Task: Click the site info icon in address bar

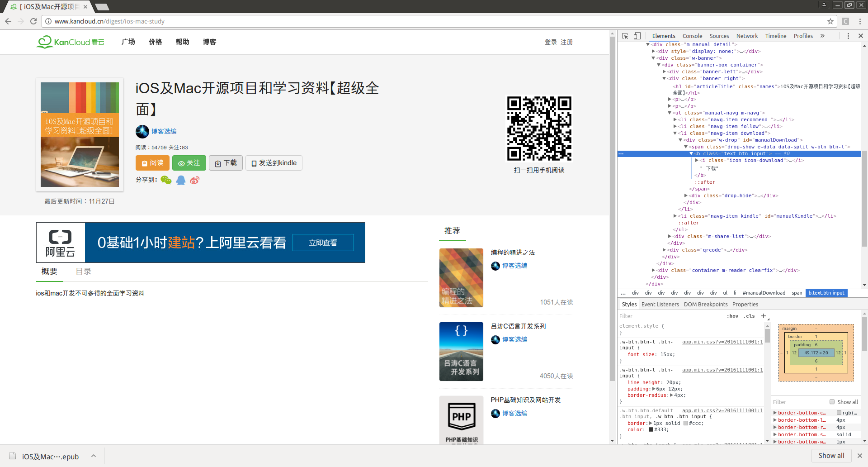Action: tap(48, 21)
